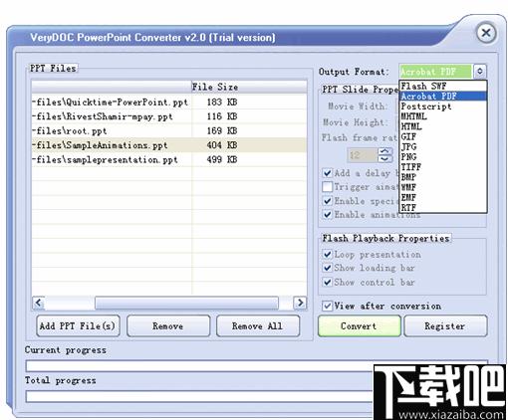Viewport: 508px width, 420px height.
Task: Click Add PPT File(s) button
Action: [78, 326]
